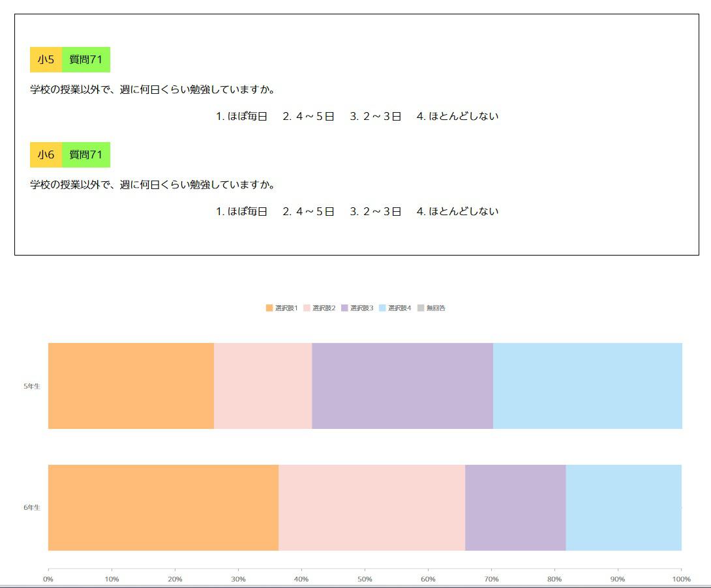Click the horizontal scrollbar at the bottom
The height and width of the screenshot is (588, 711).
point(355,585)
